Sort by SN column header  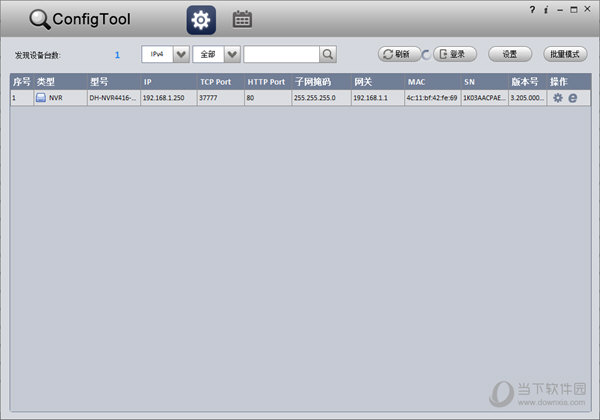pos(484,82)
